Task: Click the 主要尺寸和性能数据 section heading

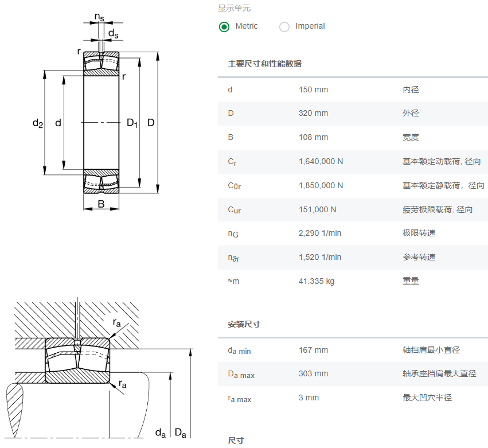Action: point(264,64)
